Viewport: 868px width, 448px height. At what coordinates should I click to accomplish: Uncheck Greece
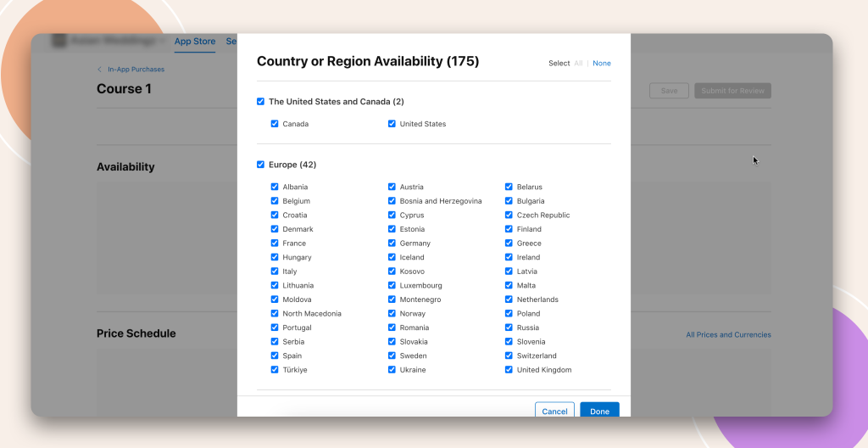pos(509,243)
